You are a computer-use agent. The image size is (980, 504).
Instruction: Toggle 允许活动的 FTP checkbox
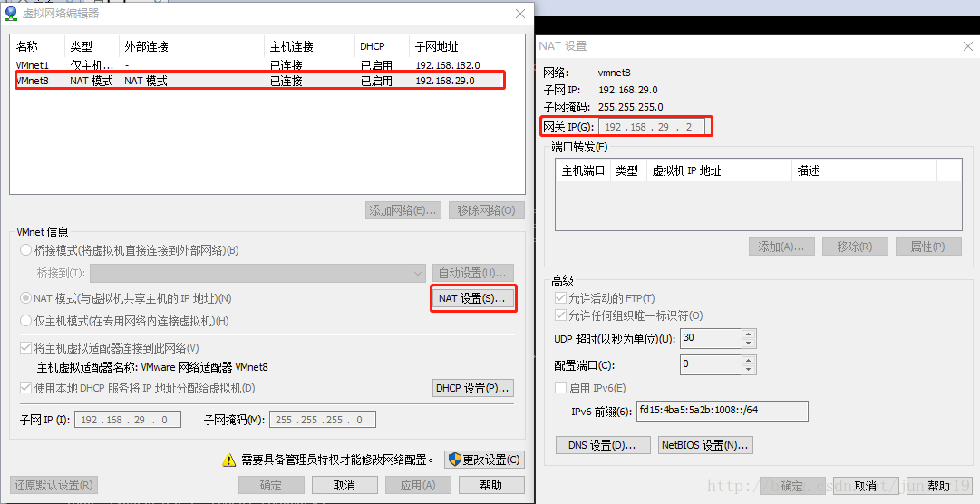(x=560, y=298)
